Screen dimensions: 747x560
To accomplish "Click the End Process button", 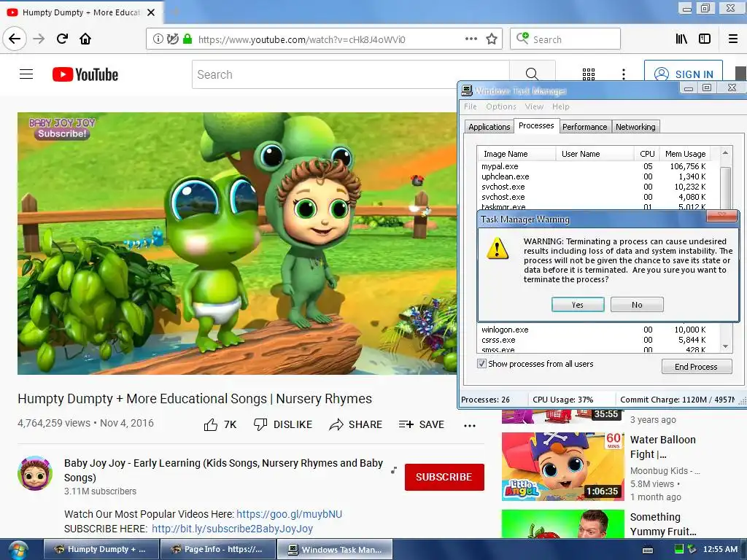I will pyautogui.click(x=696, y=367).
